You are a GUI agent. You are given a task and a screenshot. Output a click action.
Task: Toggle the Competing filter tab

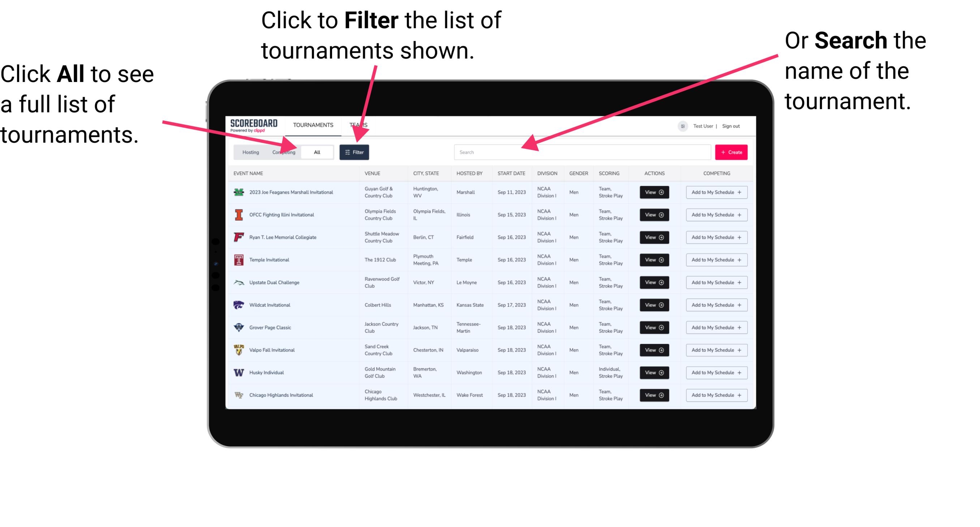click(284, 152)
